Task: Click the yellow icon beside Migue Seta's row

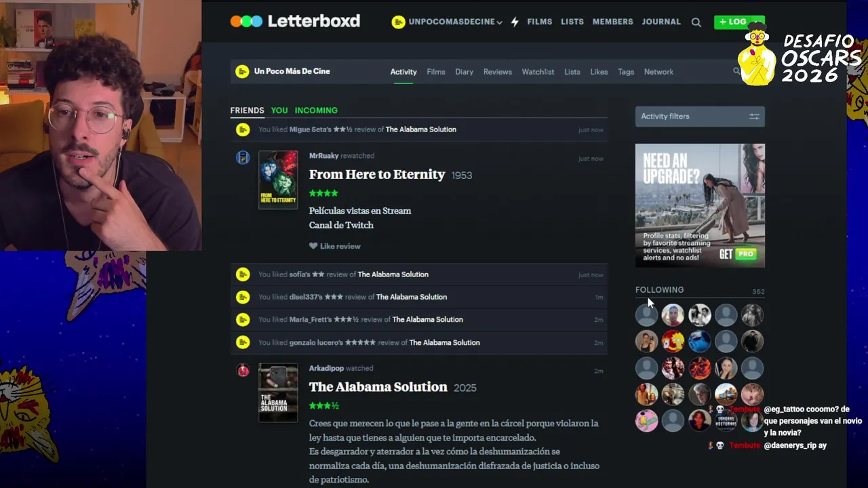Action: tap(243, 129)
